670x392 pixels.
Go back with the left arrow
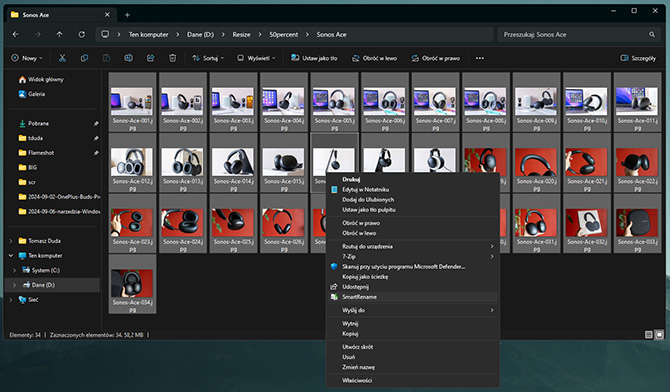[x=16, y=34]
